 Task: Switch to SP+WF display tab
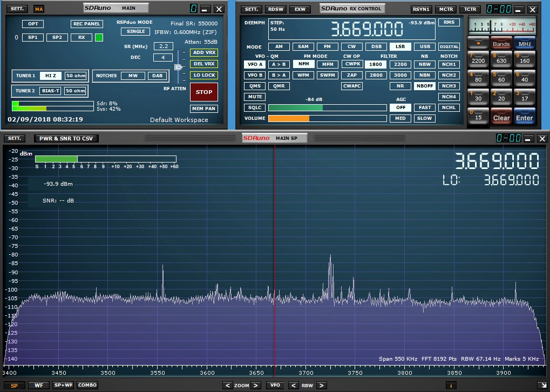(63, 386)
